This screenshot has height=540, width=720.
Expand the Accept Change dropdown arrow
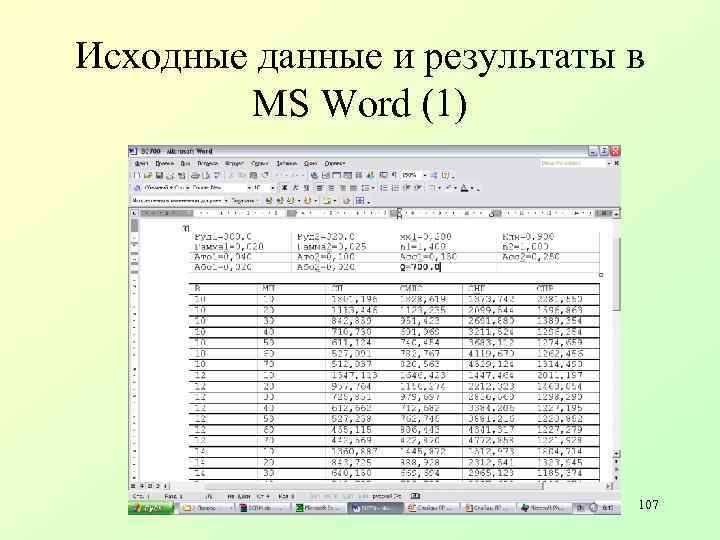[298, 201]
